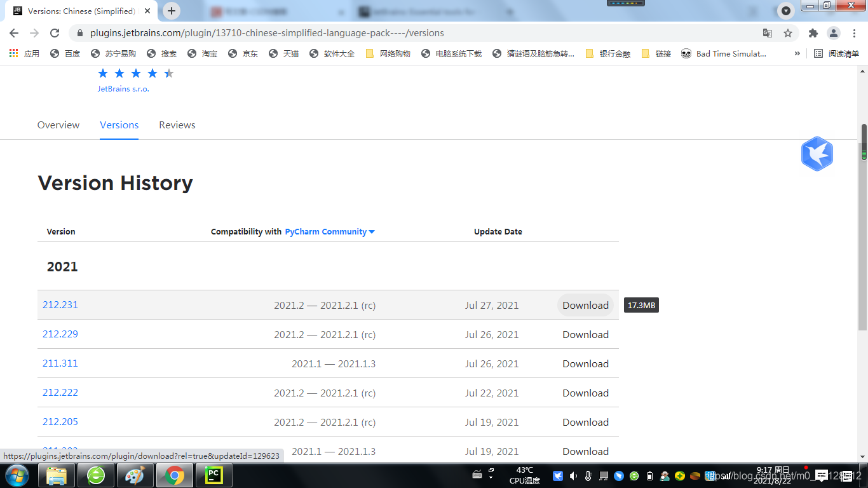Click the blue bird hexagon floating icon
868x488 pixels.
tap(817, 154)
